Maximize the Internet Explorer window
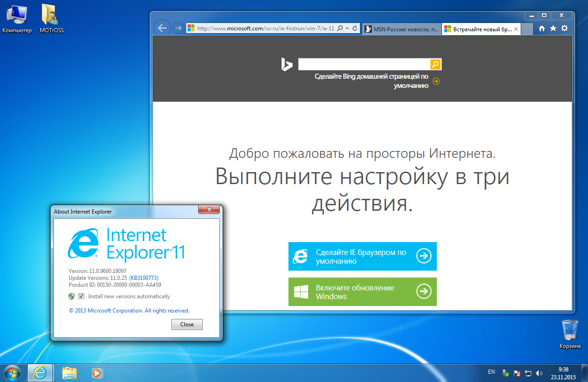This screenshot has width=588, height=382. pos(544,15)
